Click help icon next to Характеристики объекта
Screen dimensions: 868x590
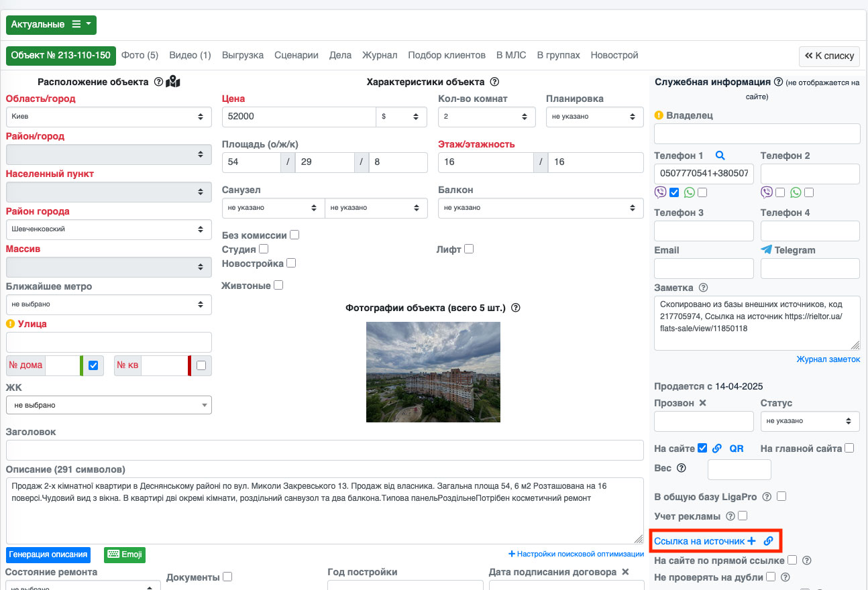pyautogui.click(x=494, y=82)
